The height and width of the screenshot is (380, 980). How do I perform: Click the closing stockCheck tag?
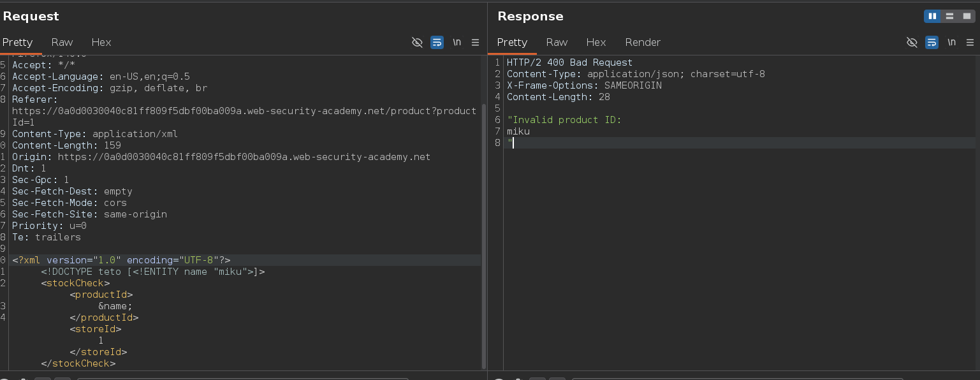[x=78, y=363]
